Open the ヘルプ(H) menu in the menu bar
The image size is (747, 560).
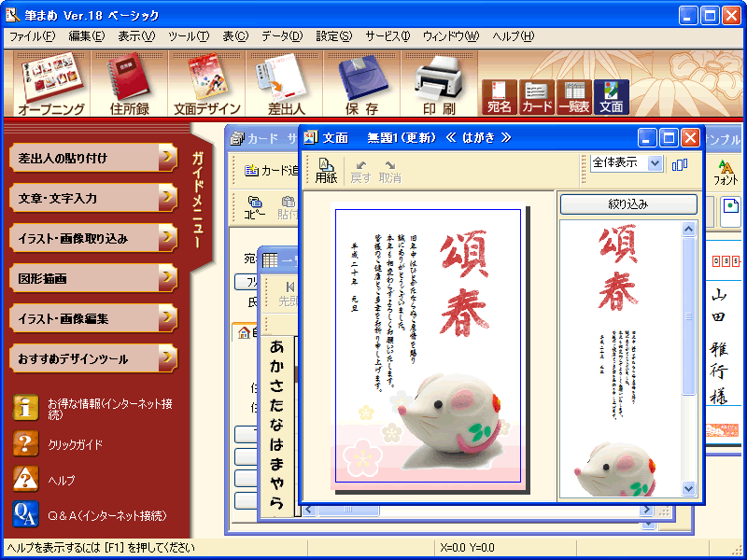click(513, 36)
